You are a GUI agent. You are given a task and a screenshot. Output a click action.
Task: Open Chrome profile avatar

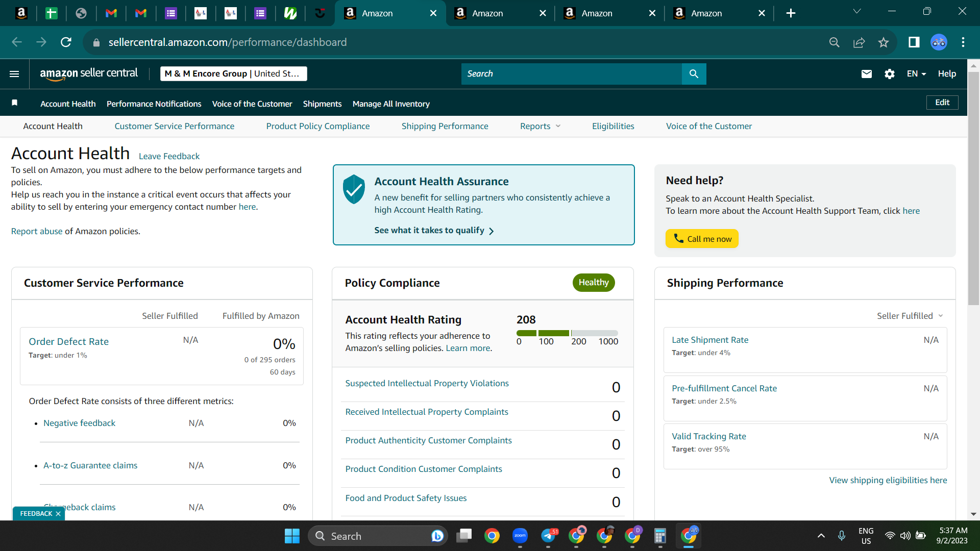pos(939,42)
